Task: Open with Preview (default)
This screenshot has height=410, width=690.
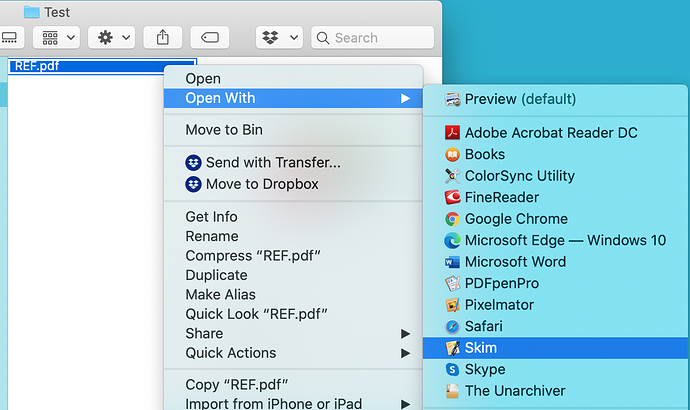Action: 555,99
